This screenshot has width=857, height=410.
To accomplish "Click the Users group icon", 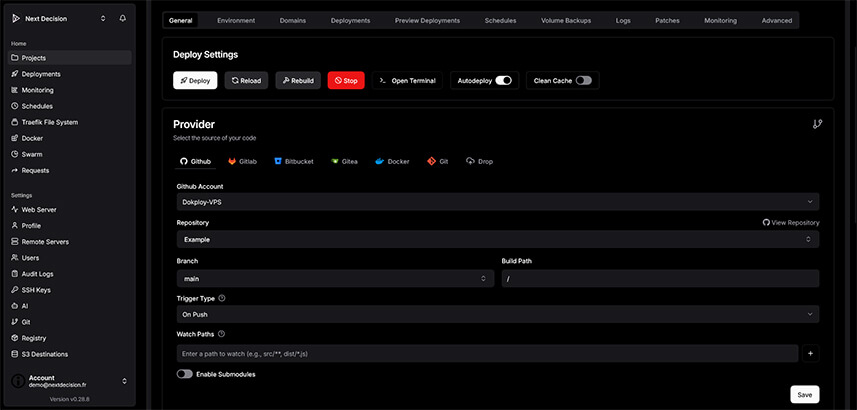I will point(15,257).
